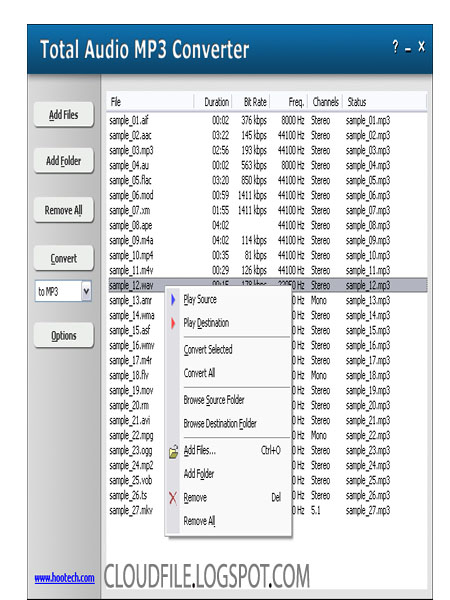Click the blue Play Source arrow icon

(173, 299)
